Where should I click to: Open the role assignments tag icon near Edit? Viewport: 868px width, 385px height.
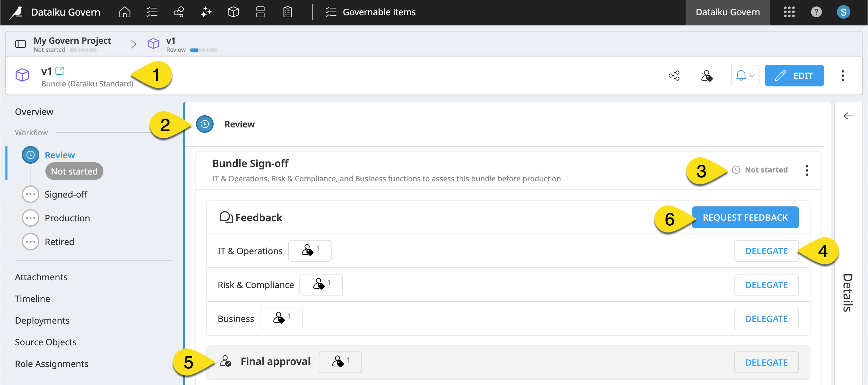click(x=708, y=76)
